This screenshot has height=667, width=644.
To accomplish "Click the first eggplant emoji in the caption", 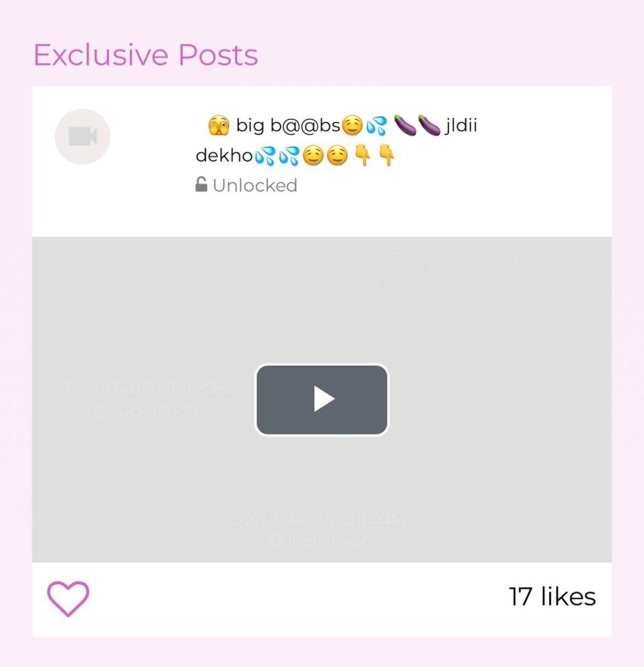I will tap(405, 126).
